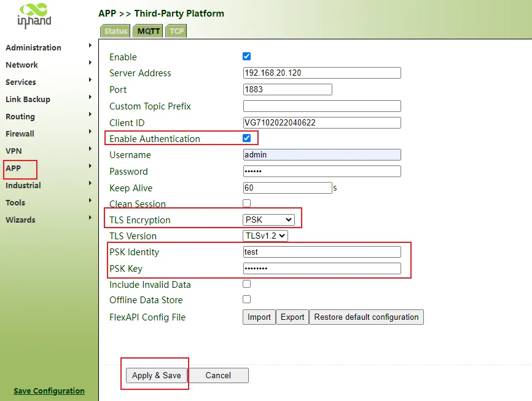This screenshot has height=401, width=532.
Task: Click the InHand logo
Action: click(x=34, y=15)
